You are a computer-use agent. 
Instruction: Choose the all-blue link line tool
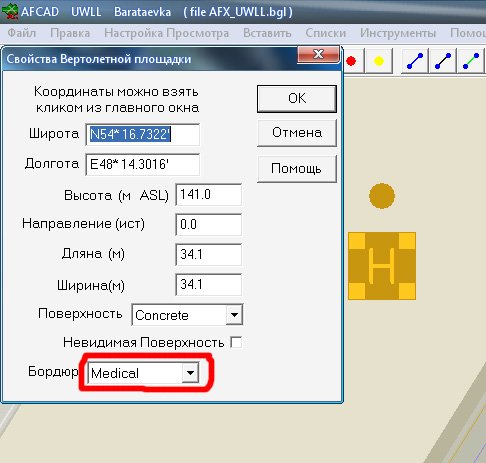(415, 61)
